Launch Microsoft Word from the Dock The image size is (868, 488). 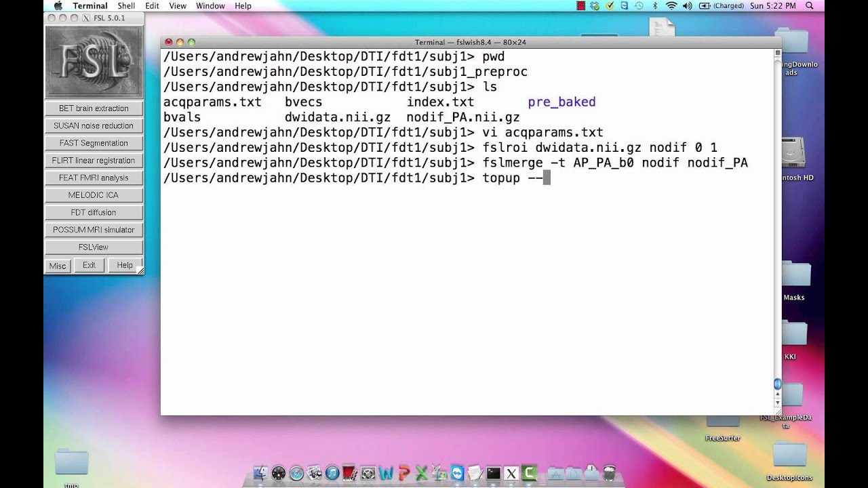(x=386, y=473)
